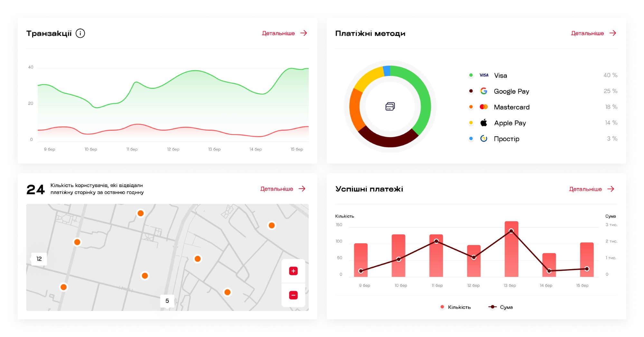Select the 13 бер bar in payments chart
This screenshot has height=337, width=644.
511,249
